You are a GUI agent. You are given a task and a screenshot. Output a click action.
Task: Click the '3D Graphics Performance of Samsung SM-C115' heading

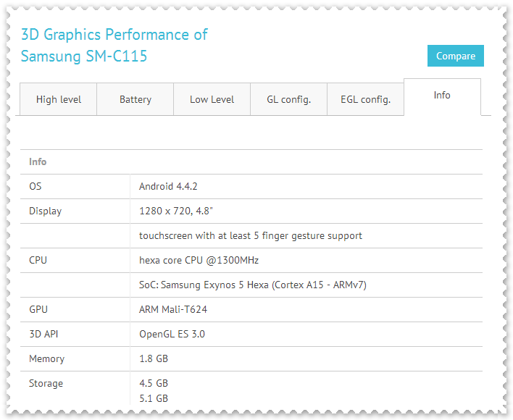[x=114, y=45]
